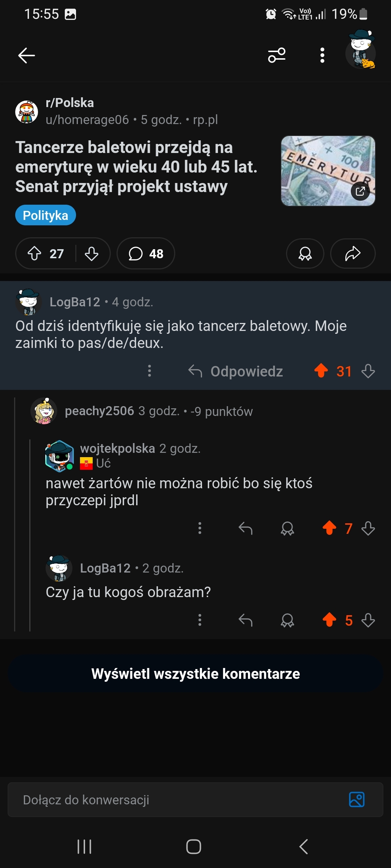Open comment sort options icon

tap(277, 55)
